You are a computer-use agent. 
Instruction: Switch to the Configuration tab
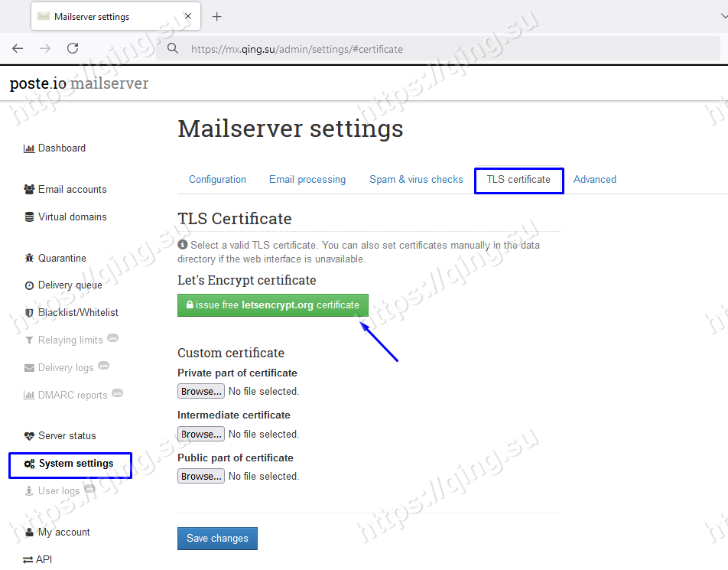(x=217, y=180)
